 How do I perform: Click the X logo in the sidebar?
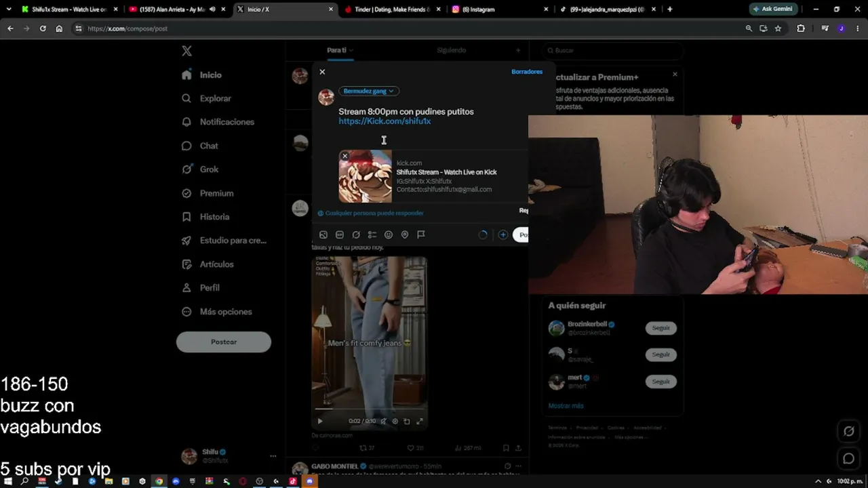pyautogui.click(x=186, y=51)
